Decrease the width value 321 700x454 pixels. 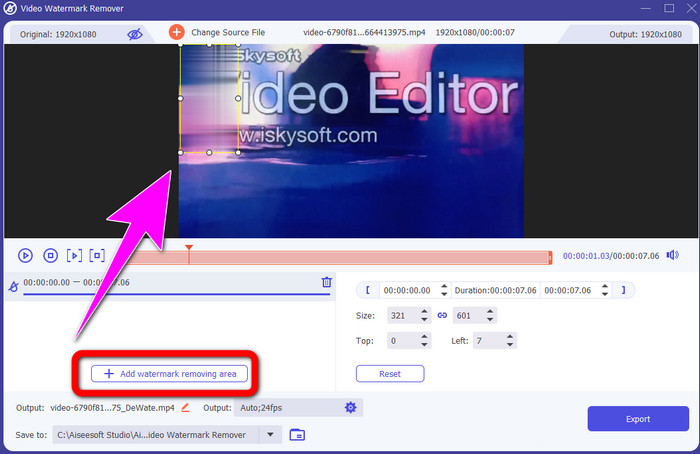[424, 320]
